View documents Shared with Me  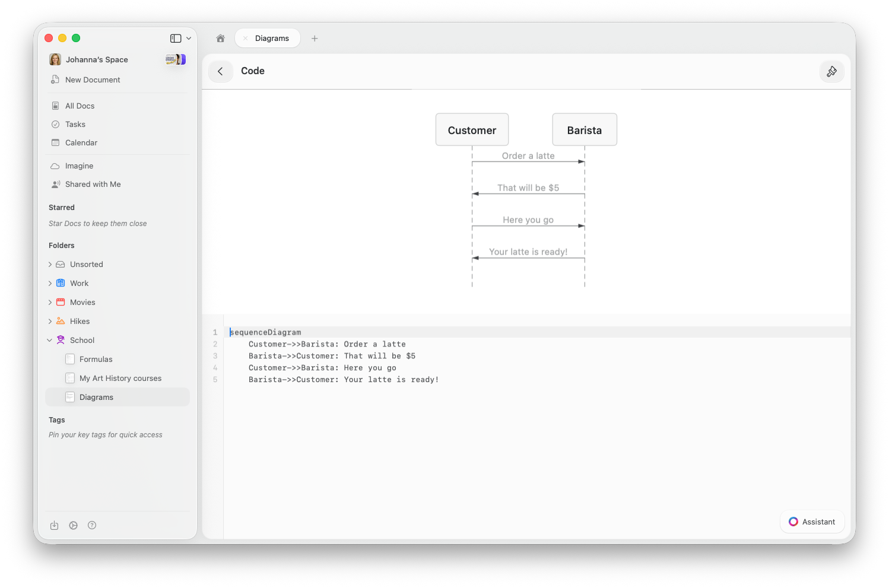pyautogui.click(x=93, y=184)
